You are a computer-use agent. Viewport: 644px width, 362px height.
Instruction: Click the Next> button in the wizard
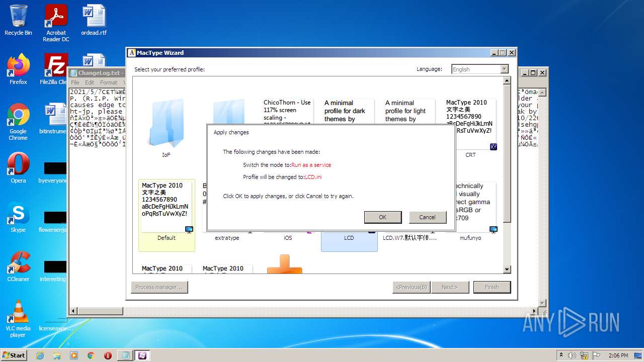click(x=450, y=287)
